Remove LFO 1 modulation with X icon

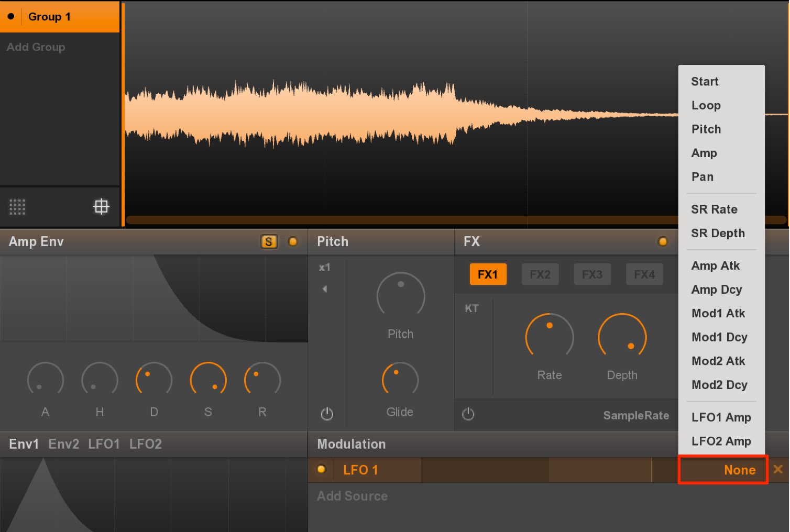pos(778,469)
